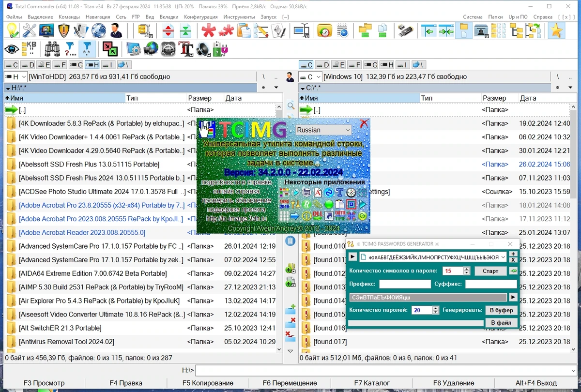Open the Инструменты menu
The height and width of the screenshot is (392, 581).
coord(239,16)
